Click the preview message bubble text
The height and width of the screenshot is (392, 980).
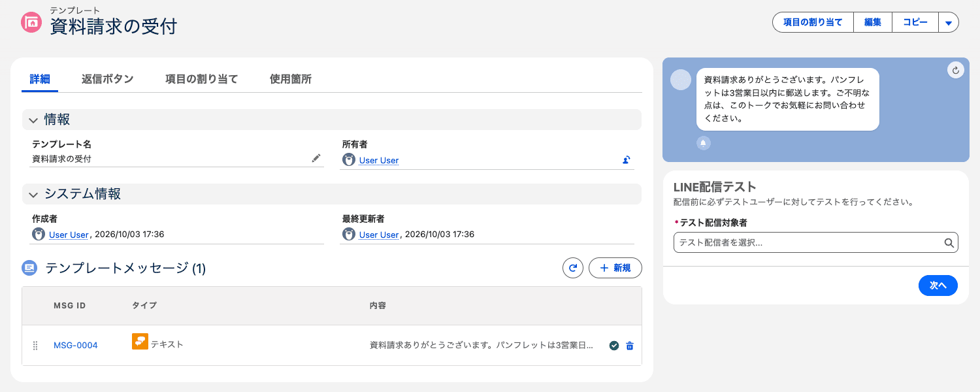coord(787,99)
